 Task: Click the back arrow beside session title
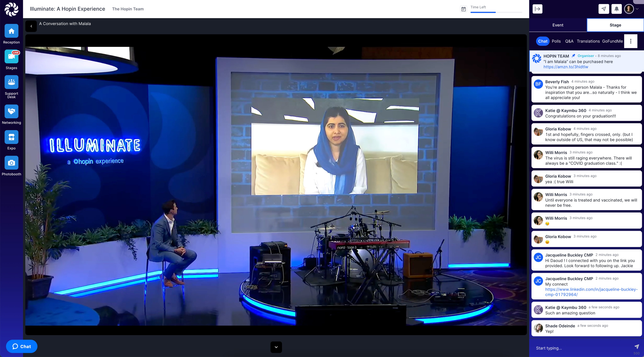(31, 26)
